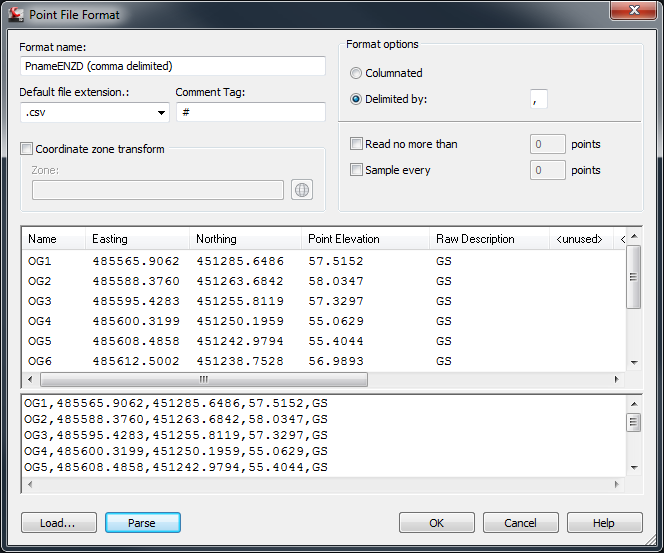Enable Coordinate zone transform checkbox

click(26, 149)
